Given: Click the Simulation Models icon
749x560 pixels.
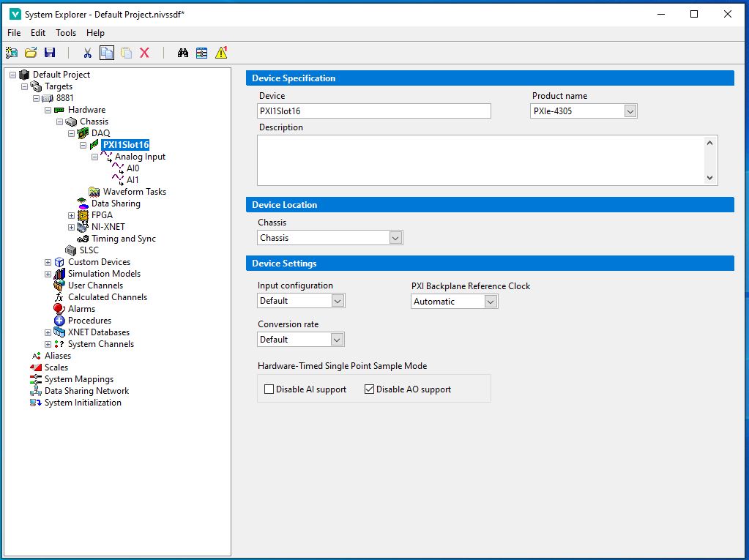Looking at the screenshot, I should tap(59, 274).
